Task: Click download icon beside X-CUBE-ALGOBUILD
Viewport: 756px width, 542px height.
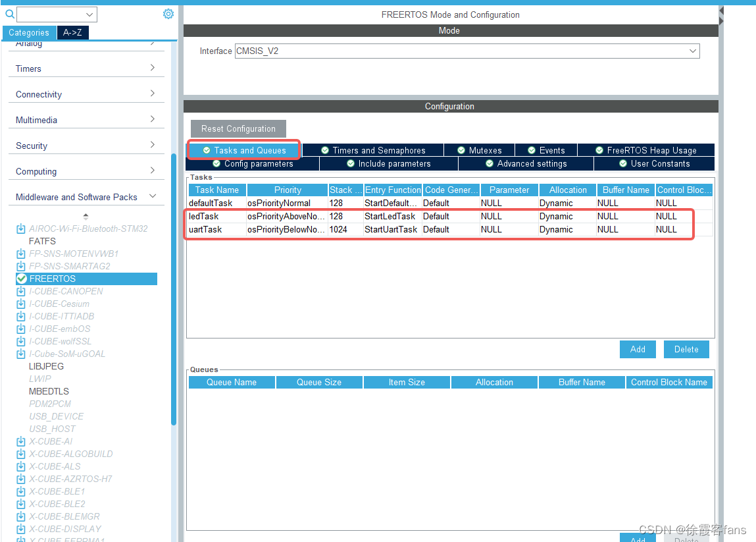Action: point(21,454)
